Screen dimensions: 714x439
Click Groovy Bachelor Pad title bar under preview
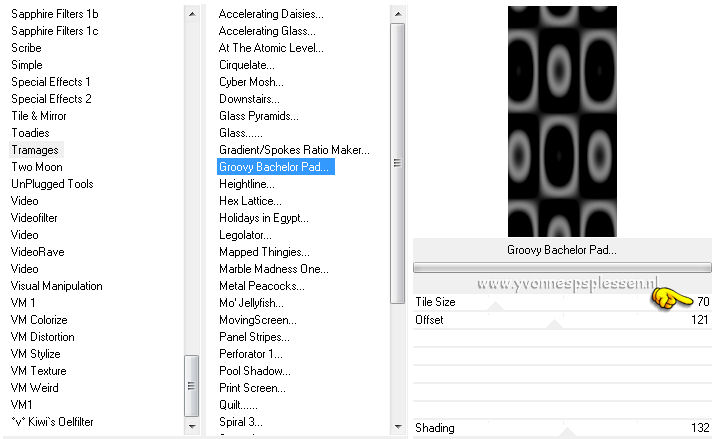pos(562,250)
